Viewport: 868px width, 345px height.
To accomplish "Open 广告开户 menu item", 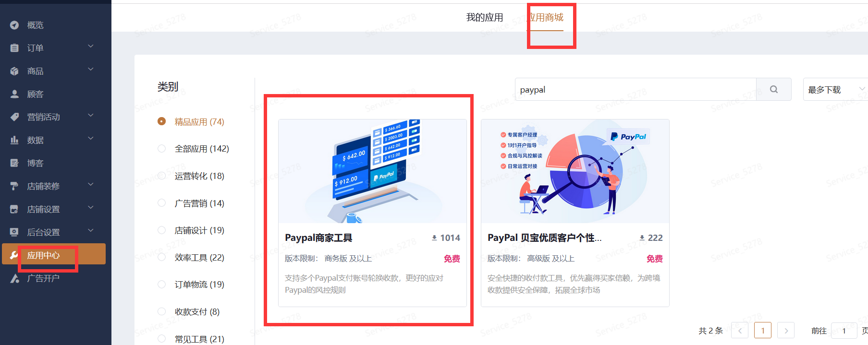I will coord(43,278).
